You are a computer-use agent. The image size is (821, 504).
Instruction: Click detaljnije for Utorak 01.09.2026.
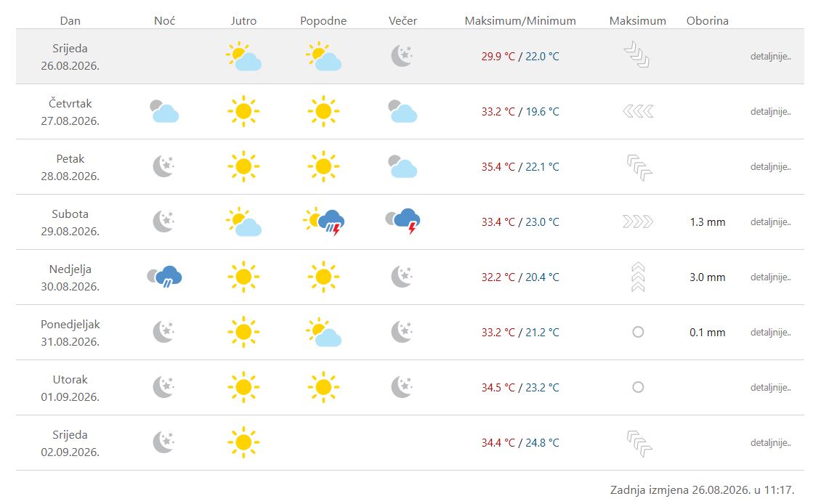(x=770, y=387)
